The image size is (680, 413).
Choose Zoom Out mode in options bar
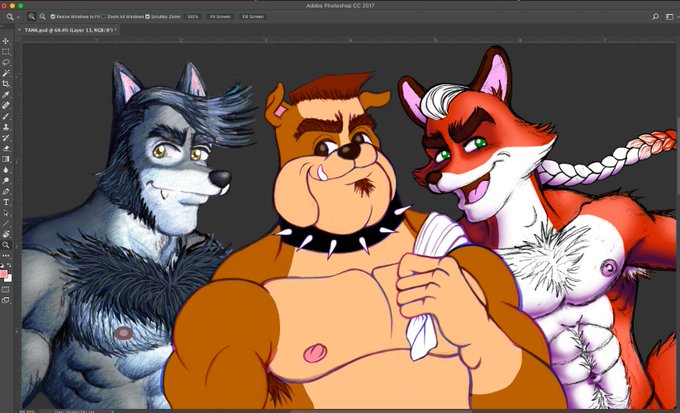click(x=42, y=16)
